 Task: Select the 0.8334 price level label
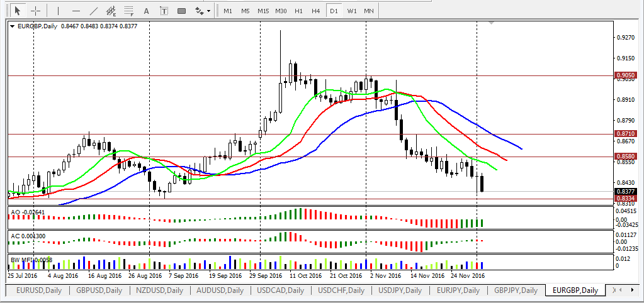626,199
